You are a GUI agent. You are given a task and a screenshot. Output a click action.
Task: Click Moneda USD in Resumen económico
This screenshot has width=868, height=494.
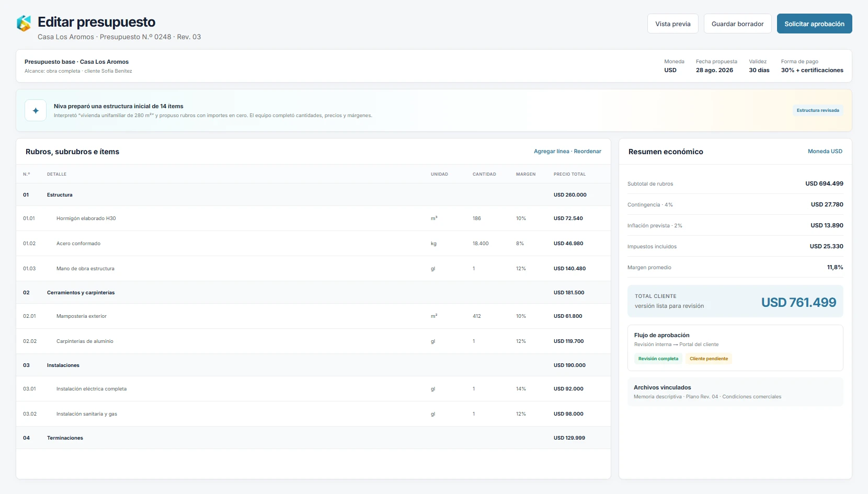pos(825,151)
